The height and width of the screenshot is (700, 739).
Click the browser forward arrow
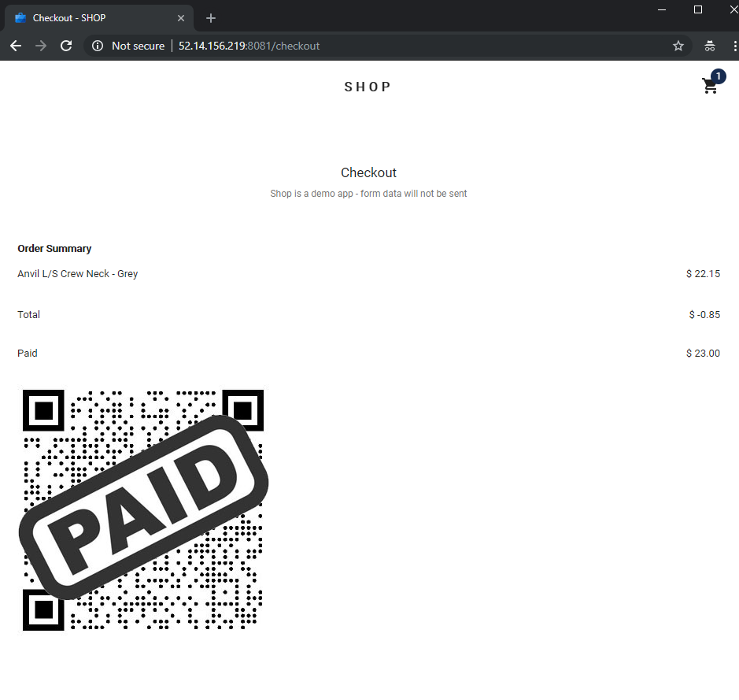point(41,46)
